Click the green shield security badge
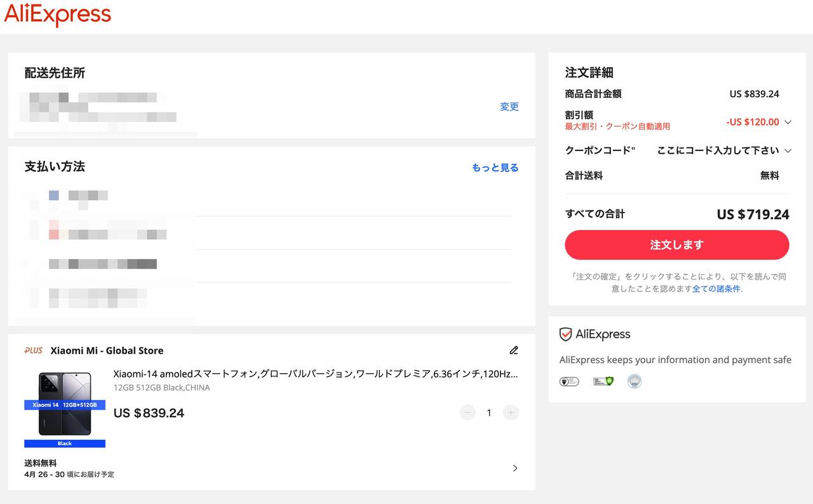Viewport: 813px width, 504px height. (603, 381)
